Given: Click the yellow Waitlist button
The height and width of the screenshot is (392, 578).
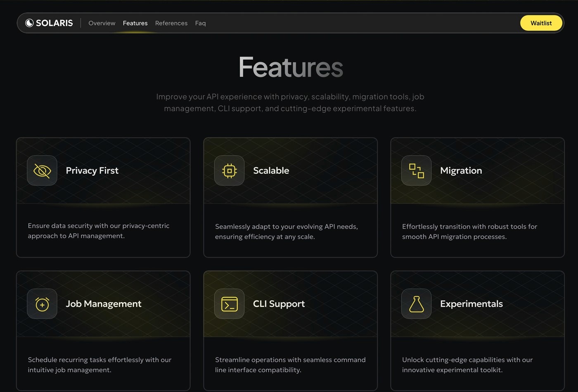Looking at the screenshot, I should [x=541, y=23].
